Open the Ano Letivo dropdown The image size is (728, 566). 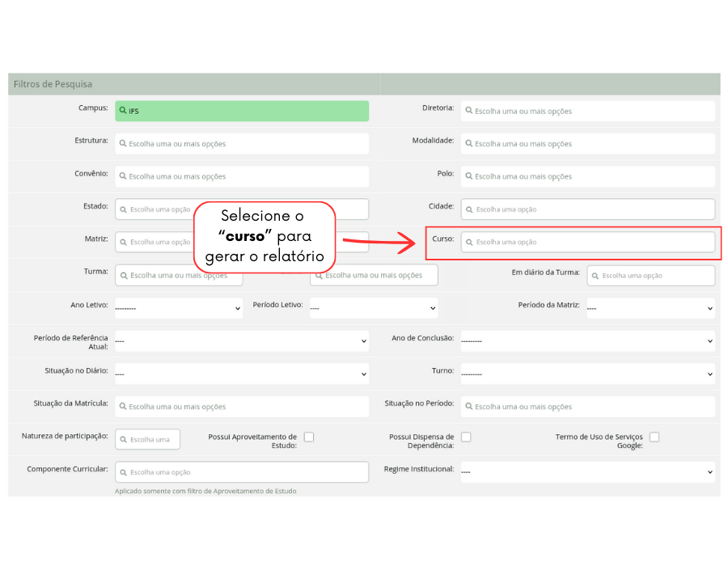click(x=178, y=308)
